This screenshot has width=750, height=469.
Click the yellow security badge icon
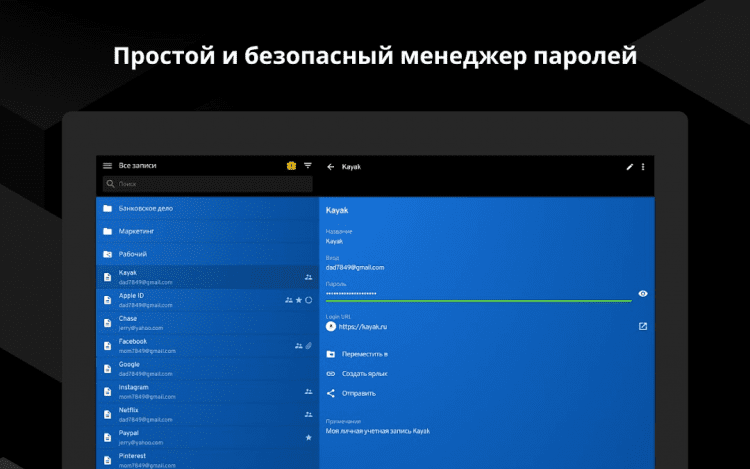291,166
